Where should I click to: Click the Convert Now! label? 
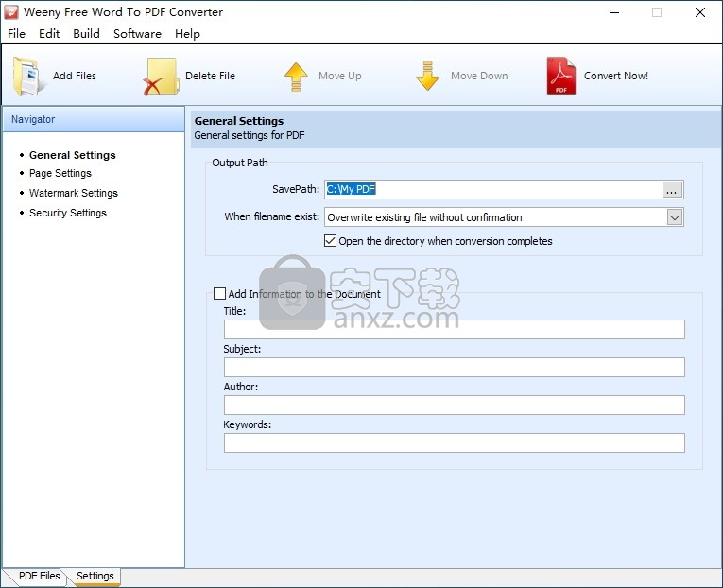(616, 76)
